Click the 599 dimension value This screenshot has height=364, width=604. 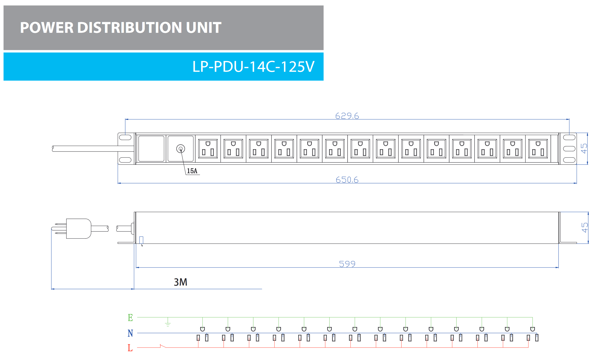(x=347, y=264)
